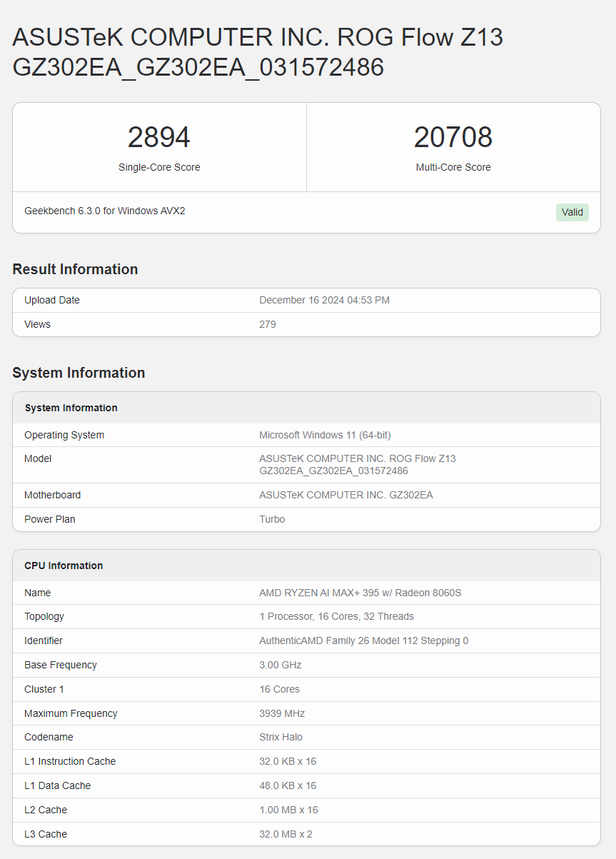616x859 pixels.
Task: Select the Model row value "GZ302EA_GZ302EA_031572486"
Action: [333, 471]
